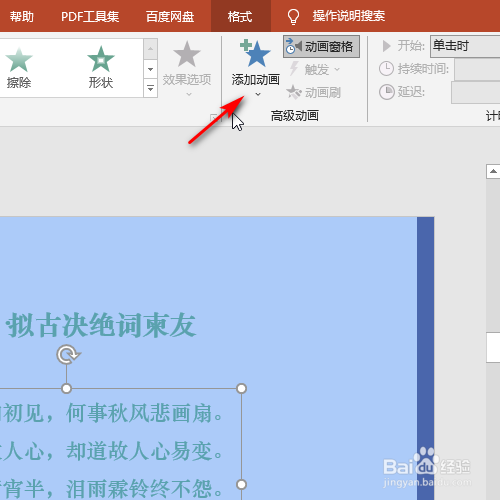
Task: Click the vertical scrollbar thumb
Action: coord(493,347)
